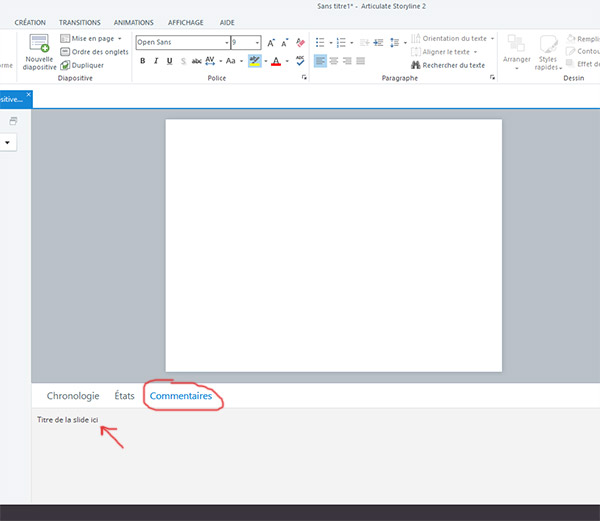The height and width of the screenshot is (521, 600).
Task: Open Orientation du texte dropdown
Action: [x=453, y=39]
